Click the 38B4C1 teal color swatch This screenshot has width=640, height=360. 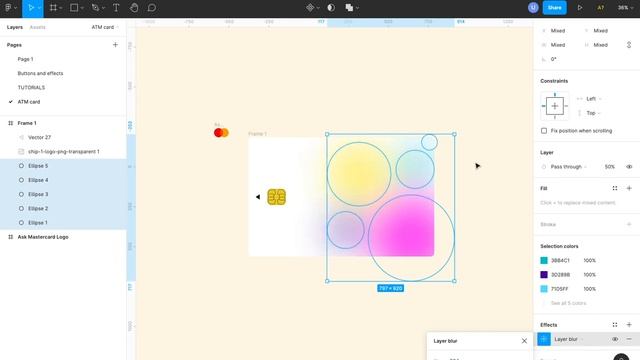tap(544, 260)
